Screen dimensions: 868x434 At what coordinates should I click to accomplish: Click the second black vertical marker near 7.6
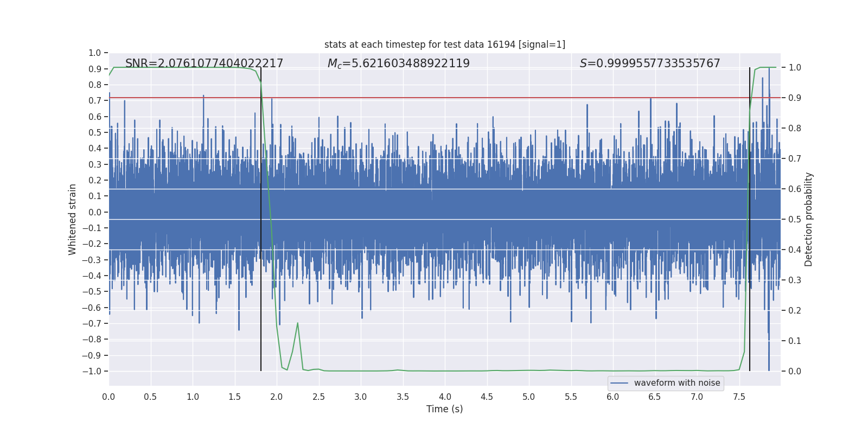(750, 219)
